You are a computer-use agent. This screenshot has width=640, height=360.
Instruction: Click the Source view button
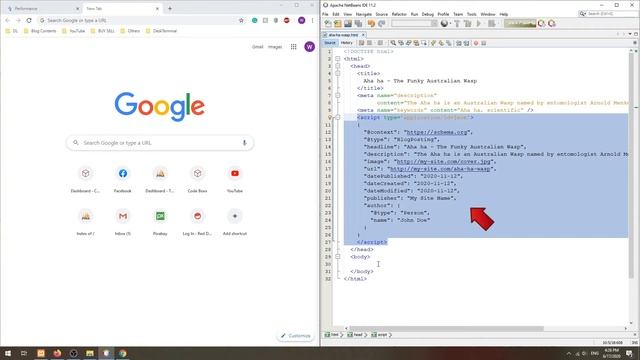[x=330, y=43]
